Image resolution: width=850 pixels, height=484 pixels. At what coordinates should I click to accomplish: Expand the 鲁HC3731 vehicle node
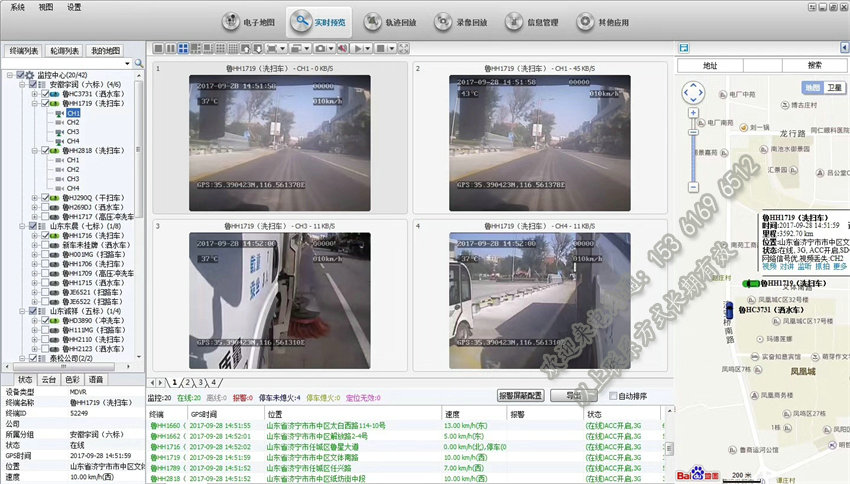click(x=35, y=94)
